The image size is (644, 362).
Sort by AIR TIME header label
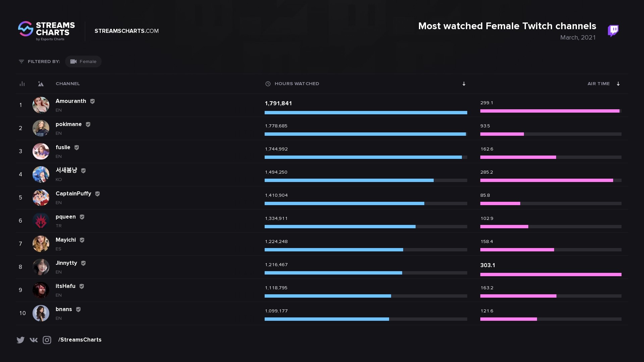coord(598,84)
